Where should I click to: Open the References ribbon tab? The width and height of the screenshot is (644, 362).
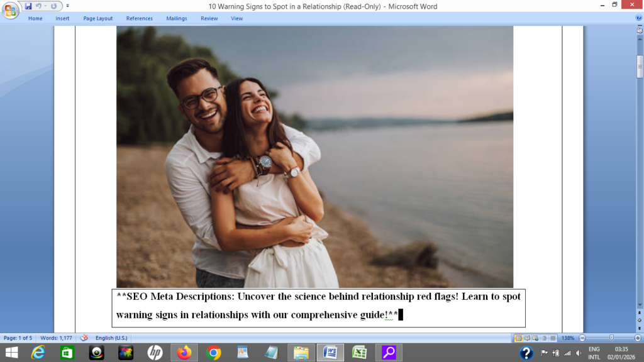coord(139,18)
